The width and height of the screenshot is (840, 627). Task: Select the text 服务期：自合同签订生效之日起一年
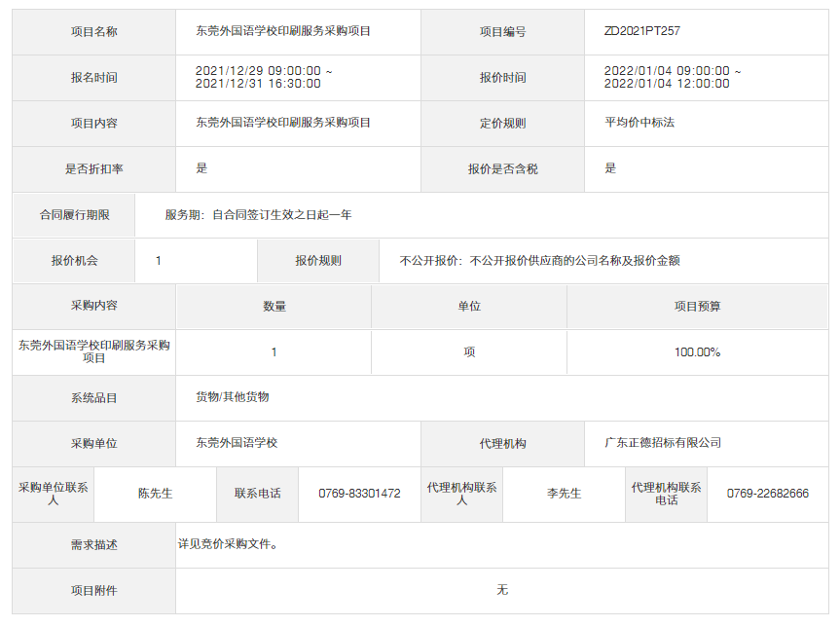258,215
